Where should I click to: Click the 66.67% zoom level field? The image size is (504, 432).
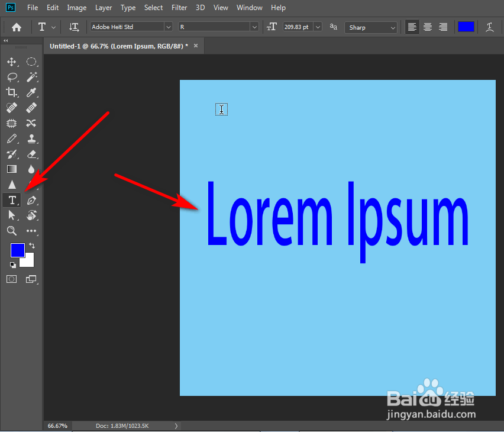(x=57, y=426)
